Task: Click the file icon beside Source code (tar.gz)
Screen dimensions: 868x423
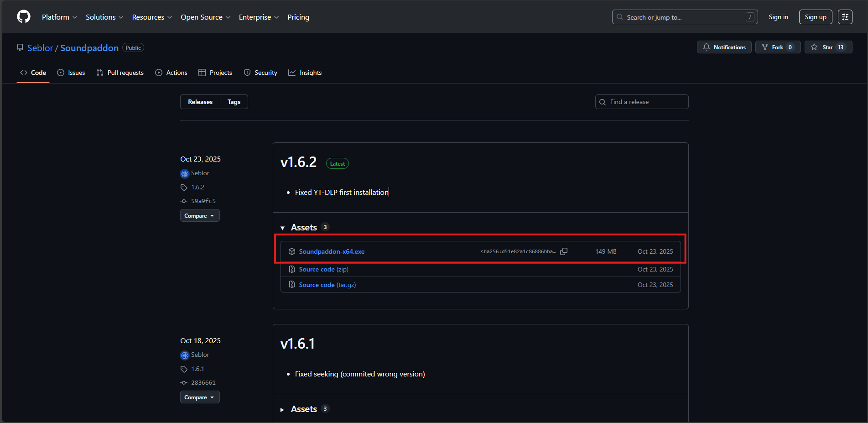Action: click(x=292, y=285)
